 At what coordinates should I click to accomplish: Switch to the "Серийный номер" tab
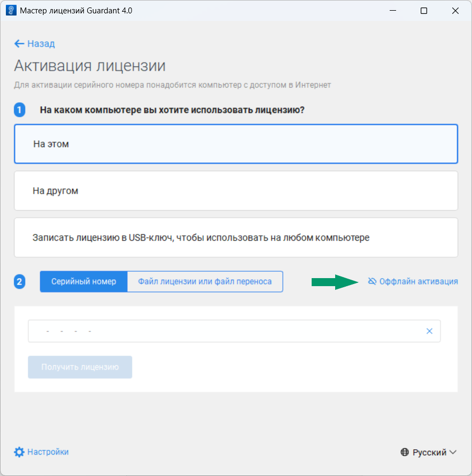[84, 281]
